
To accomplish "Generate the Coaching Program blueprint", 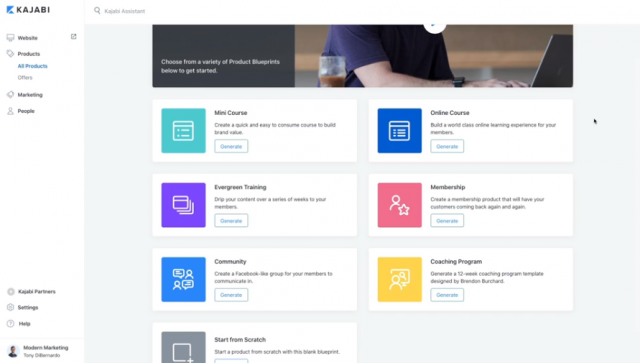I will click(x=447, y=295).
